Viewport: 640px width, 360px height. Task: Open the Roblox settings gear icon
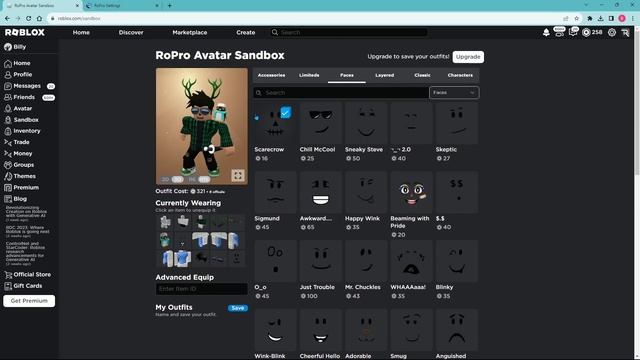612,32
